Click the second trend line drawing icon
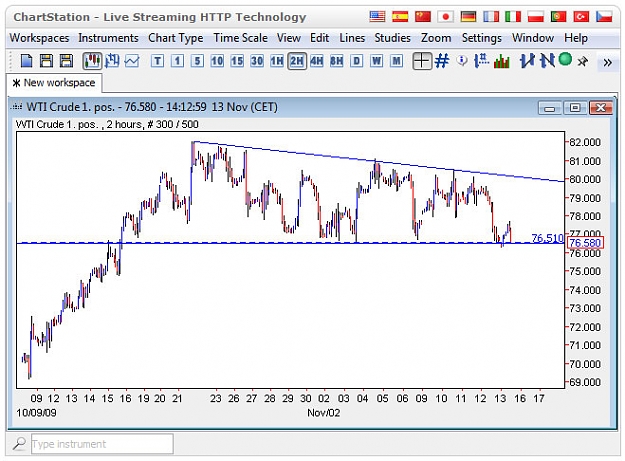The width and height of the screenshot is (625, 461). [547, 61]
